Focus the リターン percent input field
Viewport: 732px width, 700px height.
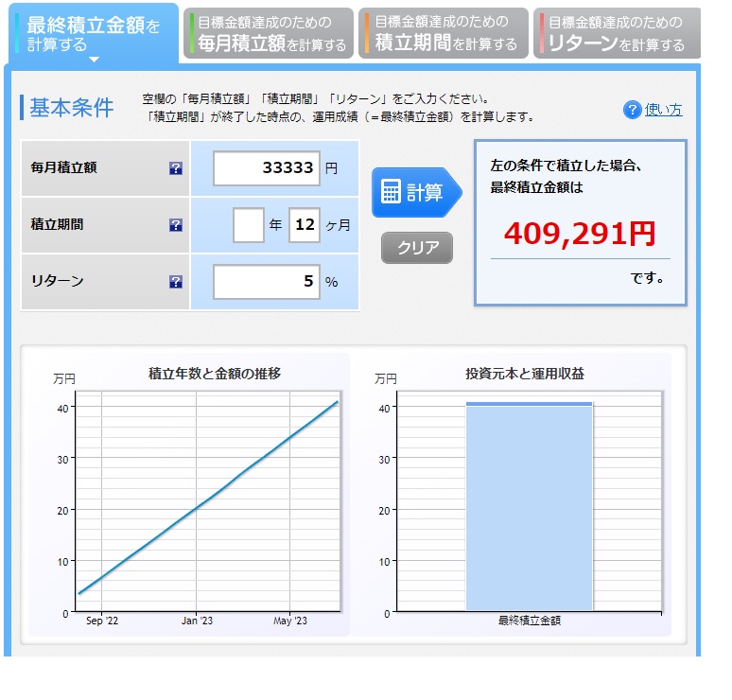(x=267, y=281)
